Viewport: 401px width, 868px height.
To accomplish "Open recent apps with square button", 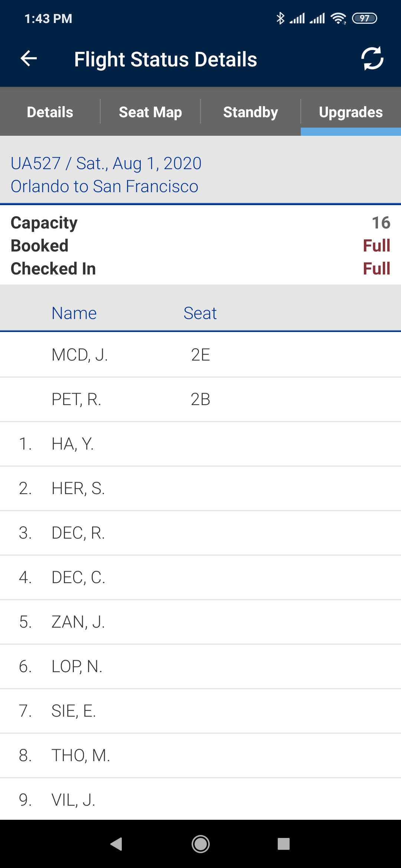I will tap(283, 844).
